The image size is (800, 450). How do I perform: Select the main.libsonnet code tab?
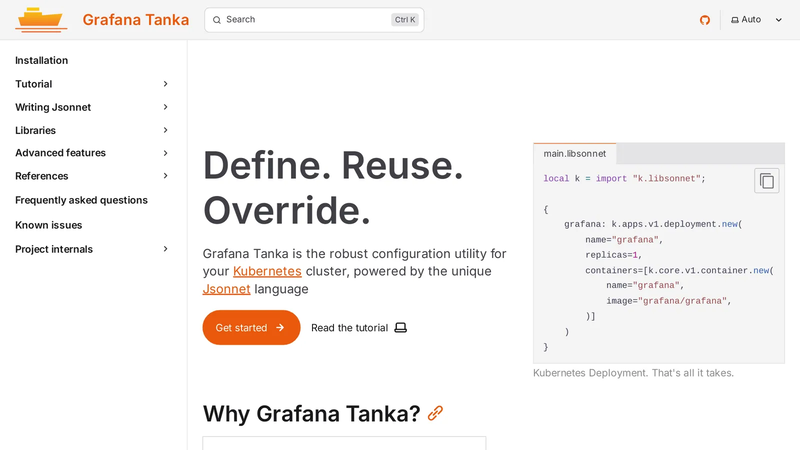coord(574,154)
